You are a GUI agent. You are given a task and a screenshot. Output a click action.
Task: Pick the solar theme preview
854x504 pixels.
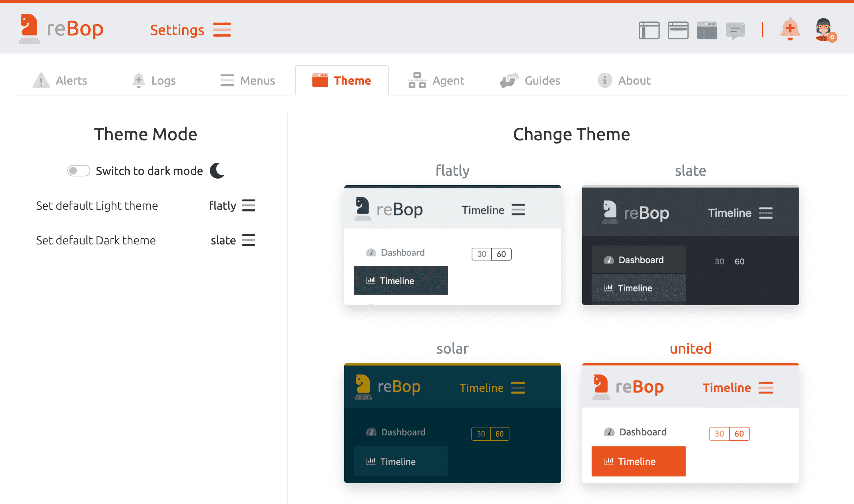click(x=452, y=423)
